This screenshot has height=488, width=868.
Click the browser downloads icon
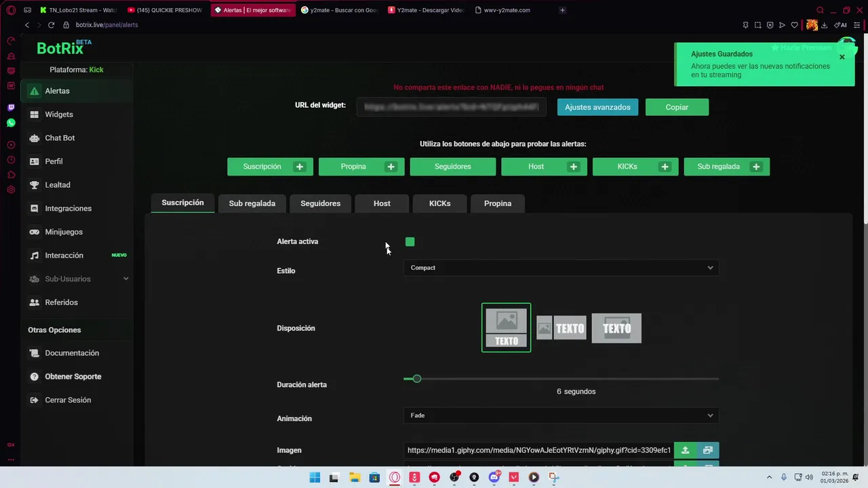pos(824,25)
